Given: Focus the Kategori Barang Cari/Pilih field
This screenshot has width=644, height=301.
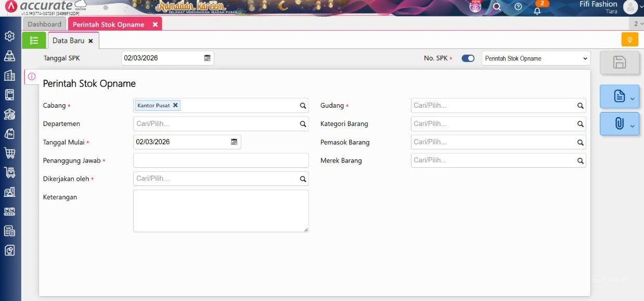Looking at the screenshot, I should coord(498,124).
